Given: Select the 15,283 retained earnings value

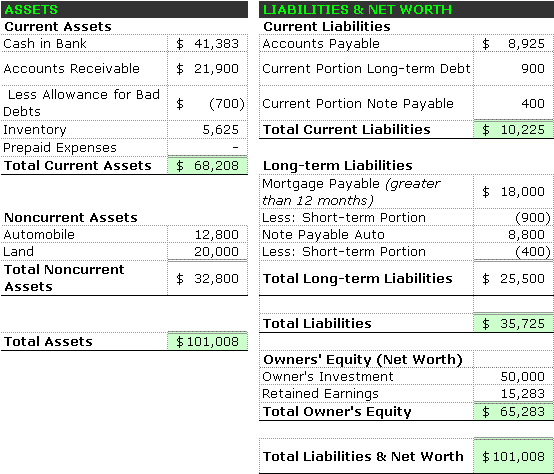Looking at the screenshot, I should (x=513, y=393).
